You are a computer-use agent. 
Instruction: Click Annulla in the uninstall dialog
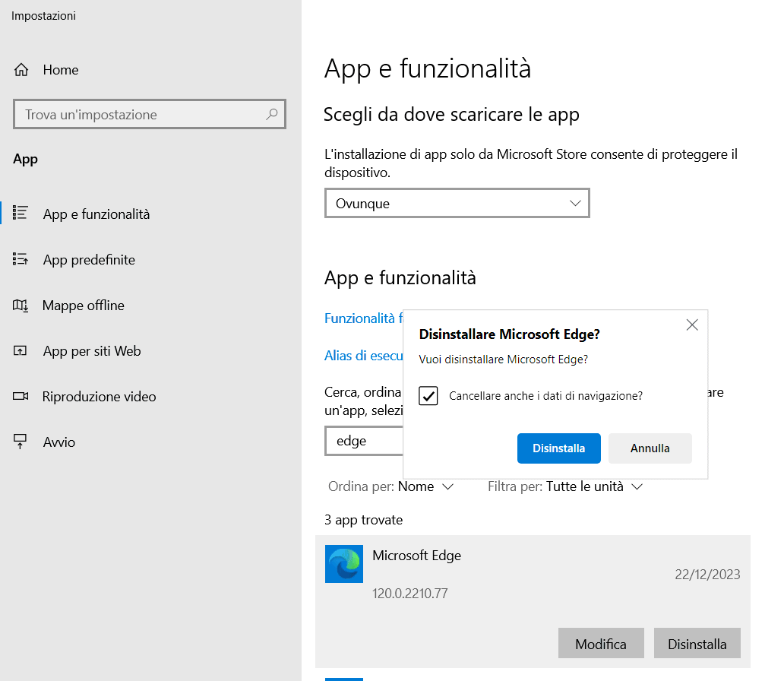click(650, 448)
